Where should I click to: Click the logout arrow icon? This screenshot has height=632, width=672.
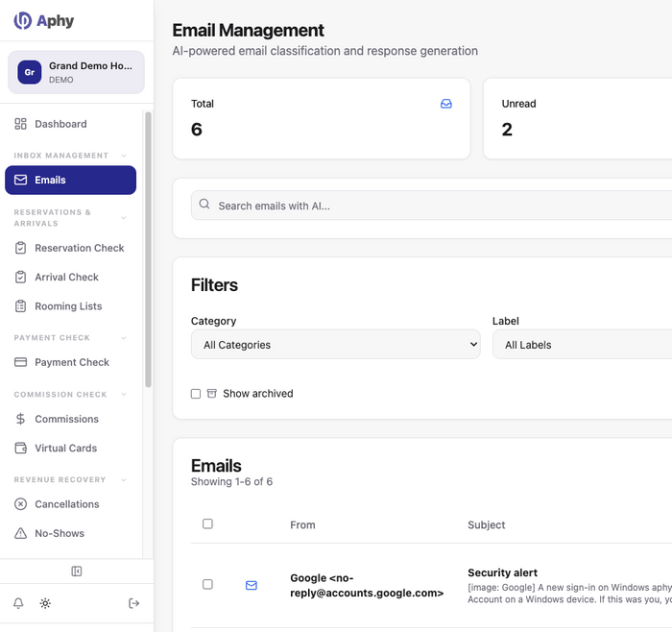pos(133,603)
